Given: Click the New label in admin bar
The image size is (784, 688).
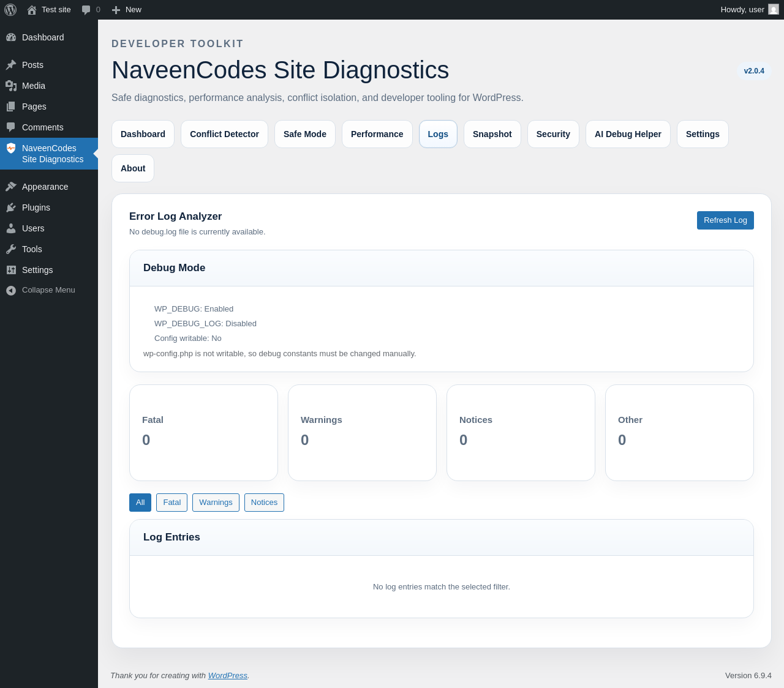Looking at the screenshot, I should 134,10.
